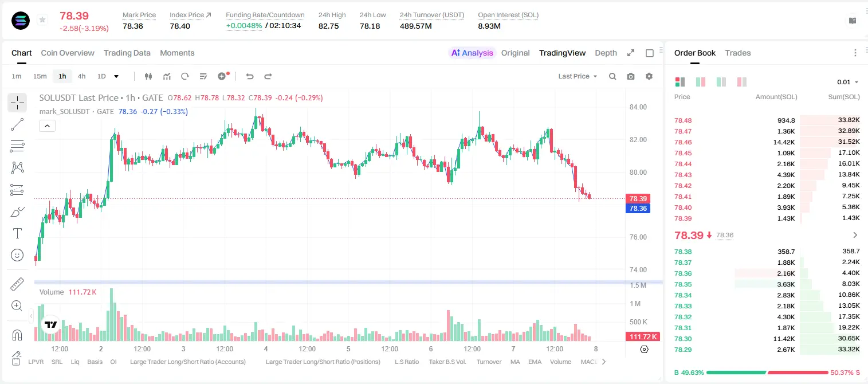Viewport: 868px width, 384px height.
Task: Select the text annotation tool
Action: (x=17, y=233)
